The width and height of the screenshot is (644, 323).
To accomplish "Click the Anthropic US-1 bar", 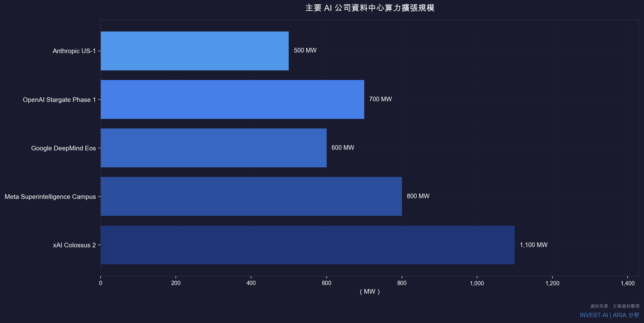I will [x=194, y=51].
